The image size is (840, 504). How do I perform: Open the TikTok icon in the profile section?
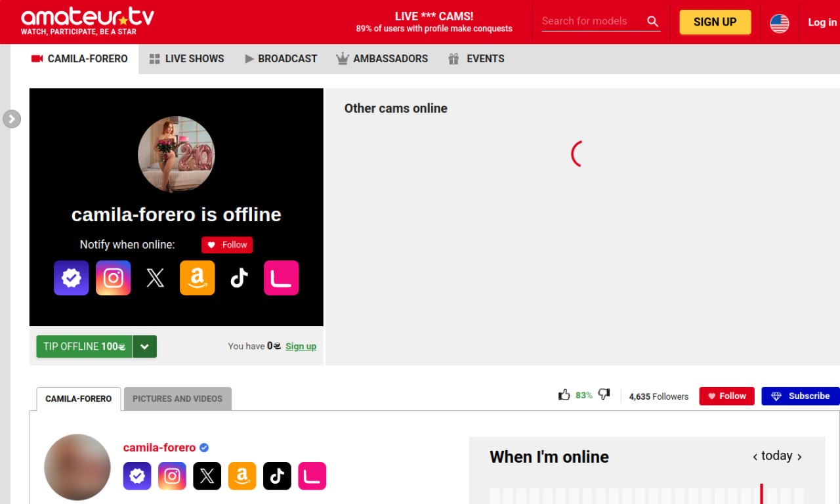coord(277,476)
